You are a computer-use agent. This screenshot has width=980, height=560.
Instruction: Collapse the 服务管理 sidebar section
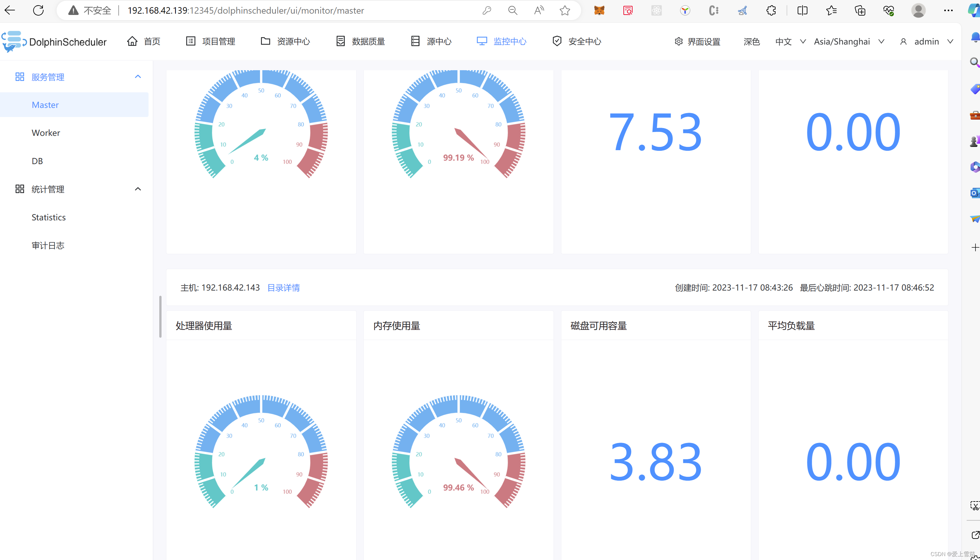pos(138,77)
